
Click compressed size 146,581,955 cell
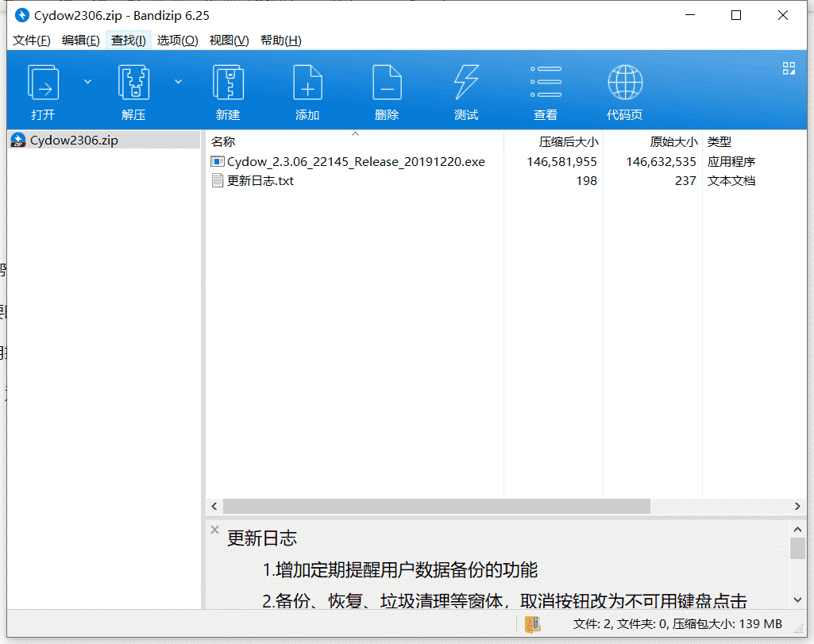click(561, 162)
